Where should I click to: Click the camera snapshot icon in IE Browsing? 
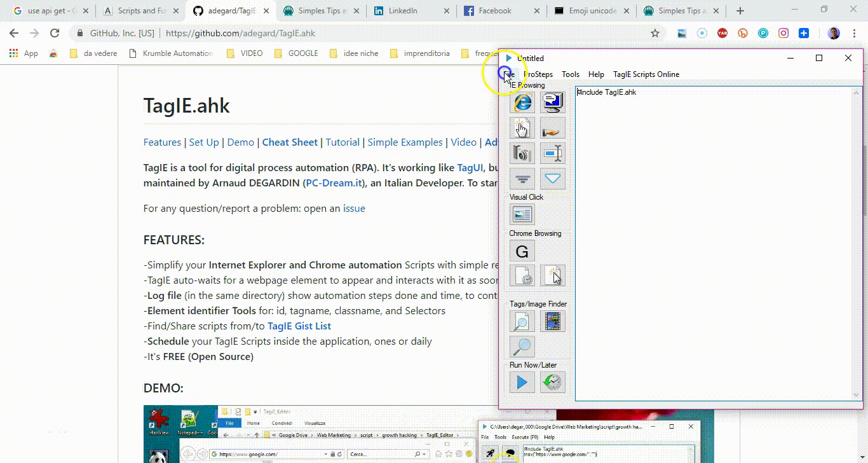tap(522, 153)
